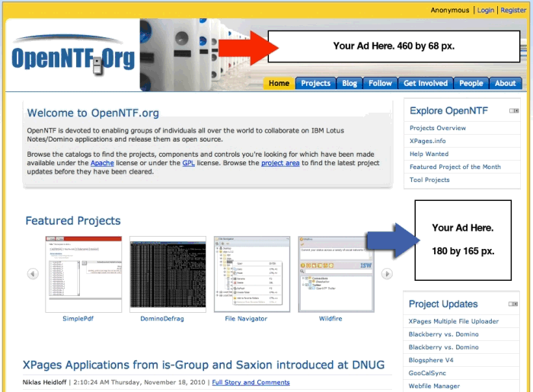Follow the project area link
Viewport: 533px width, 392px height.
(280, 163)
